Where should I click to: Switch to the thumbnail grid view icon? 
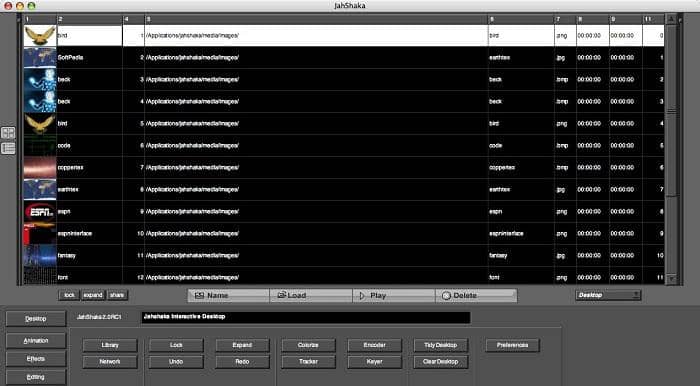point(8,133)
